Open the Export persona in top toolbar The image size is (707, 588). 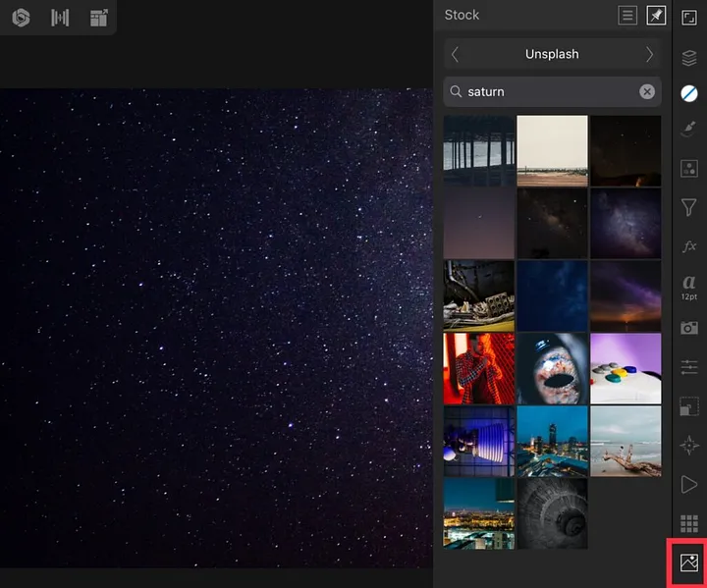98,18
